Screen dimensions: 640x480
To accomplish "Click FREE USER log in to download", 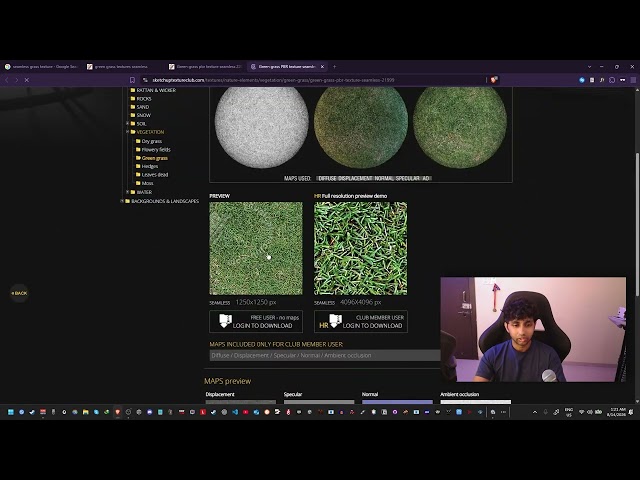I will point(256,322).
